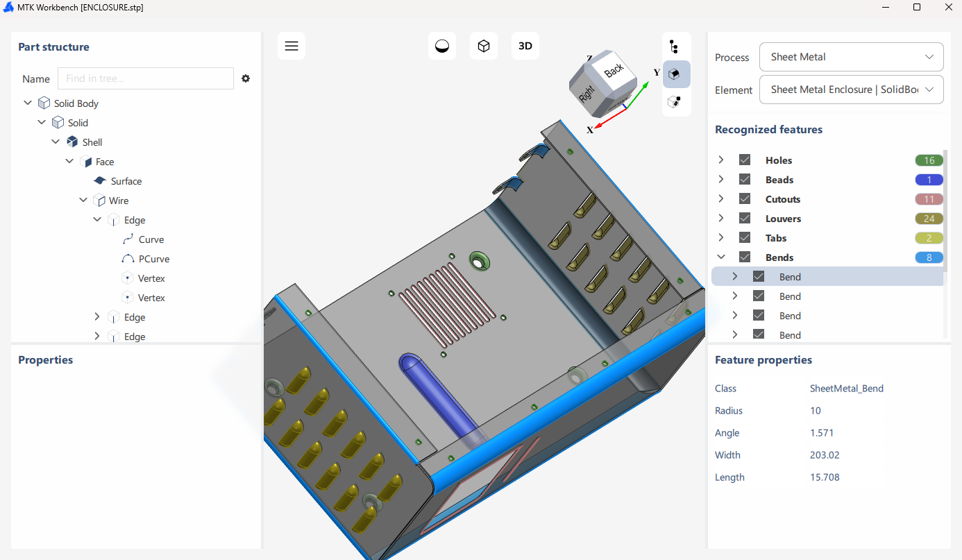Select the shaded display mode sphere icon
Image resolution: width=962 pixels, height=560 pixels.
pos(442,45)
